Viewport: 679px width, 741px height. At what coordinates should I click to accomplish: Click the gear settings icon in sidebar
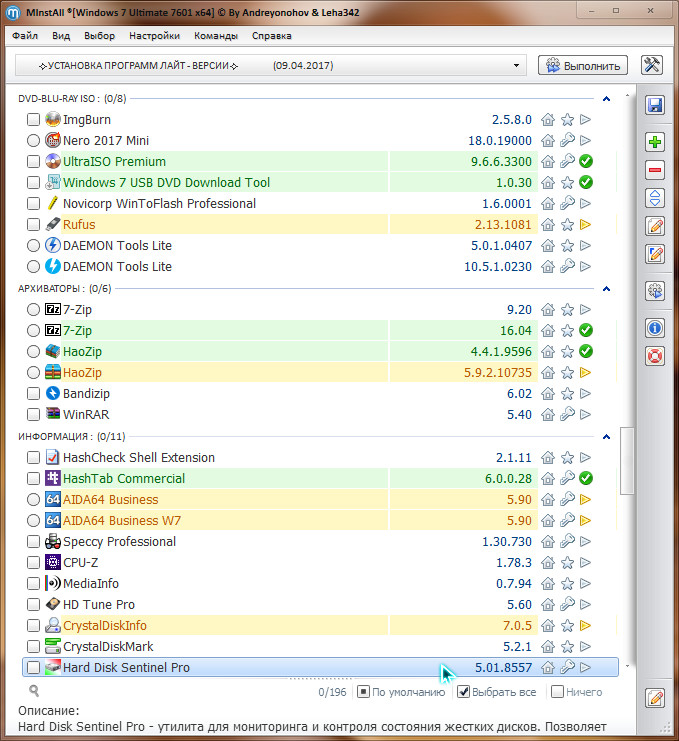point(655,291)
